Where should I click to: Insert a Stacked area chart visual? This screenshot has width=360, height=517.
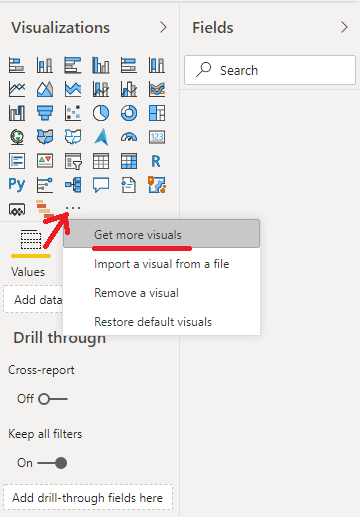[x=73, y=89]
